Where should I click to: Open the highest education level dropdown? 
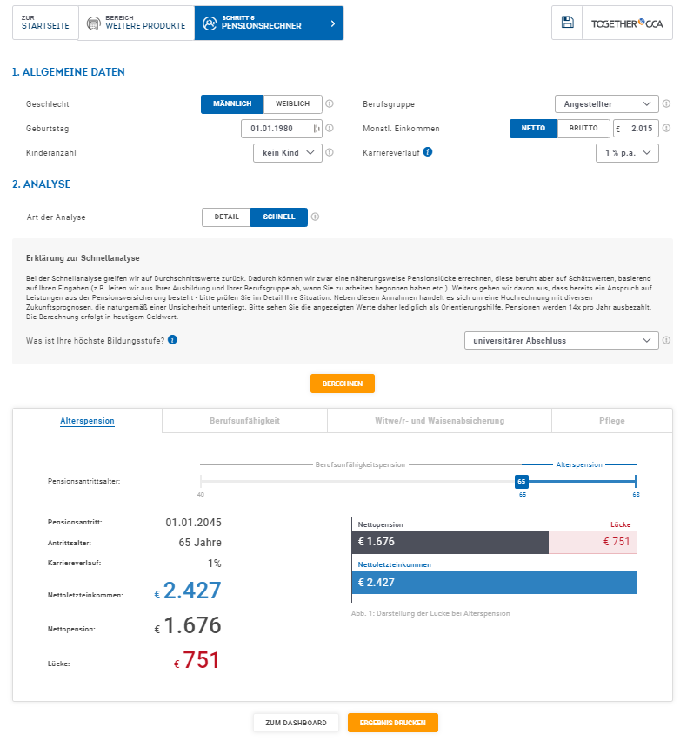(x=561, y=341)
